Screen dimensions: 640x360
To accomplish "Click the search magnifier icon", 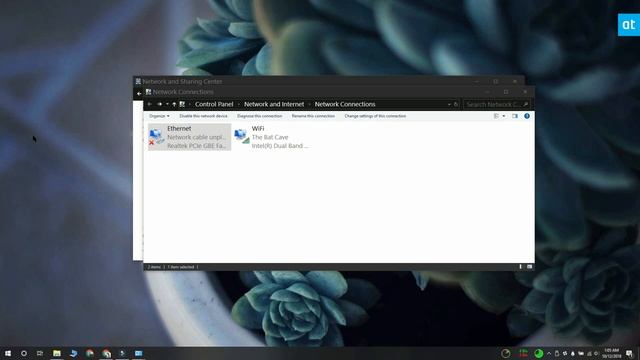I will pyautogui.click(x=526, y=104).
